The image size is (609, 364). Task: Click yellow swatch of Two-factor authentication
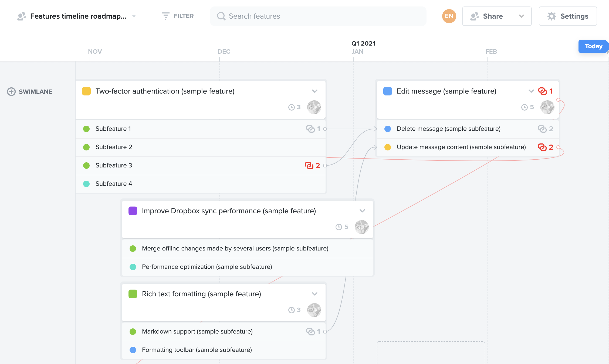tap(86, 91)
